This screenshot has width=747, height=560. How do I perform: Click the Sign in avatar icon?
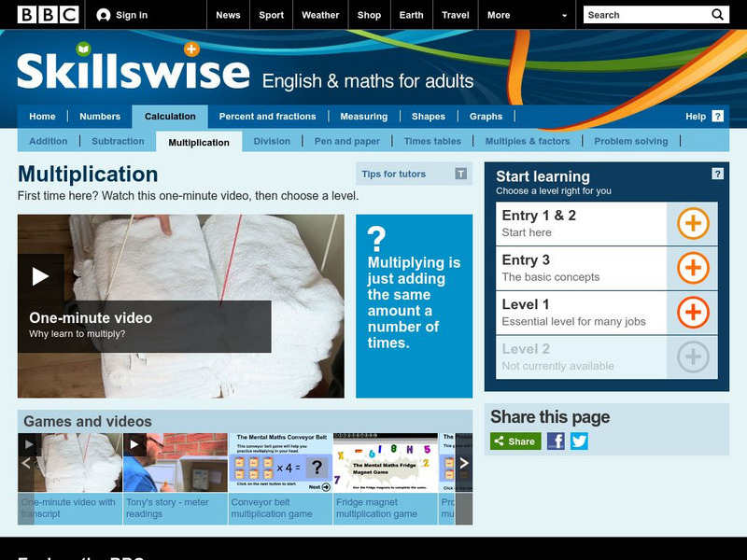[103, 15]
